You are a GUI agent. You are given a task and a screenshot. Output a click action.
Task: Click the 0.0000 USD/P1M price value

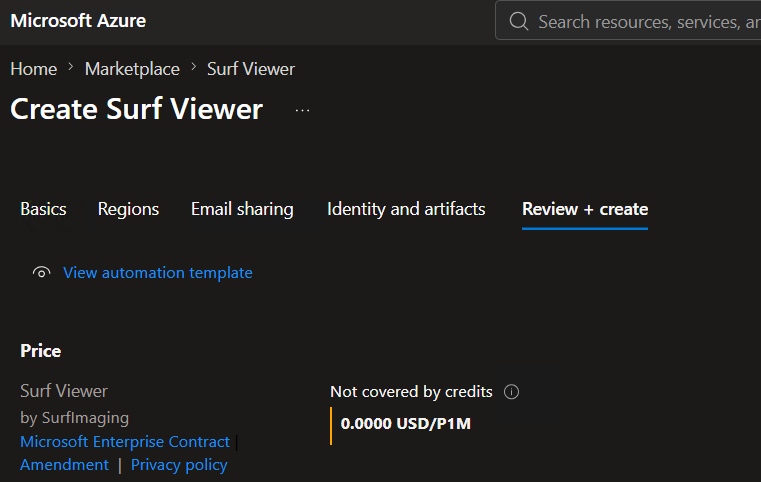click(x=406, y=424)
